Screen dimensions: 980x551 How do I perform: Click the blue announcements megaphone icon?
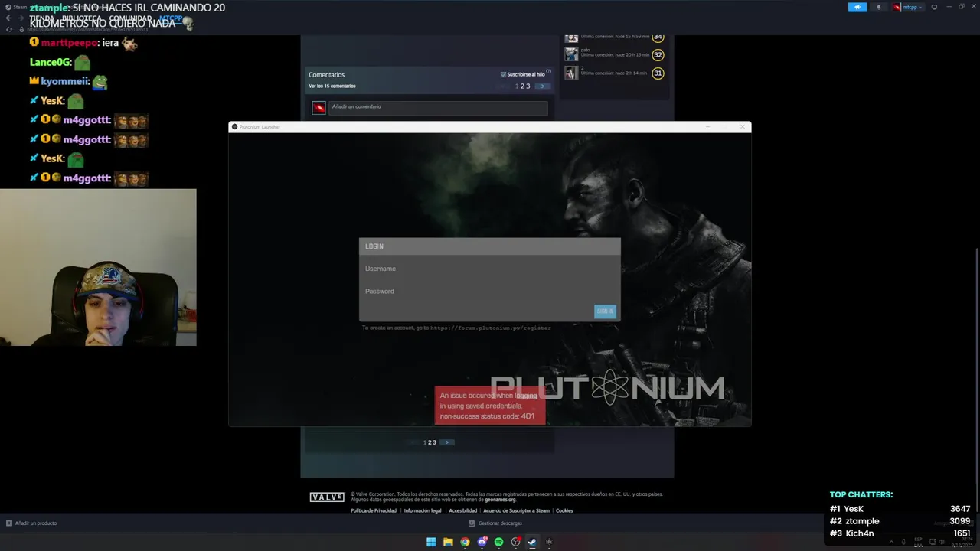point(857,7)
